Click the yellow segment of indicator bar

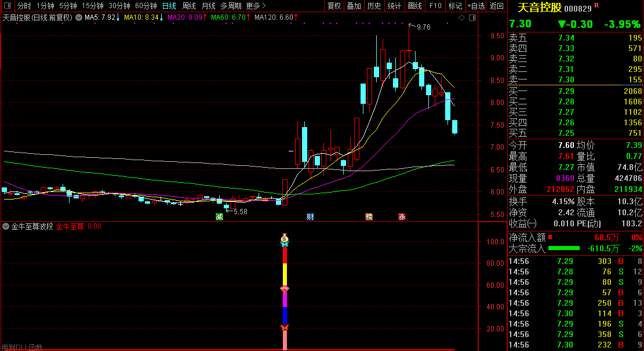click(x=285, y=274)
